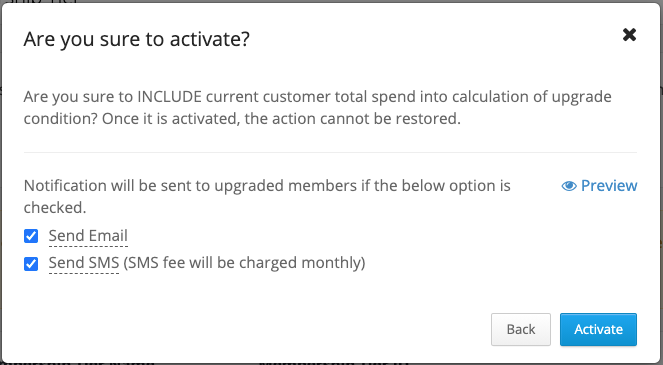Click the notification description text
This screenshot has height=365, width=663.
tap(267, 197)
